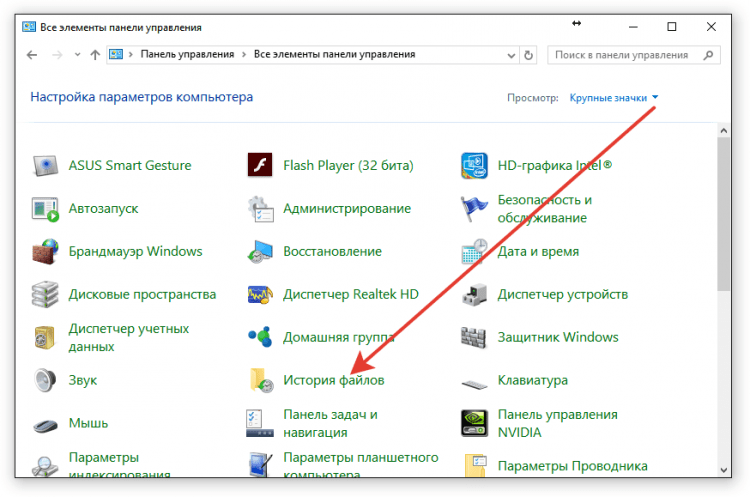This screenshot has height=497, width=750.
Task: Click the Control Panel icon in address bar
Action: pos(116,55)
